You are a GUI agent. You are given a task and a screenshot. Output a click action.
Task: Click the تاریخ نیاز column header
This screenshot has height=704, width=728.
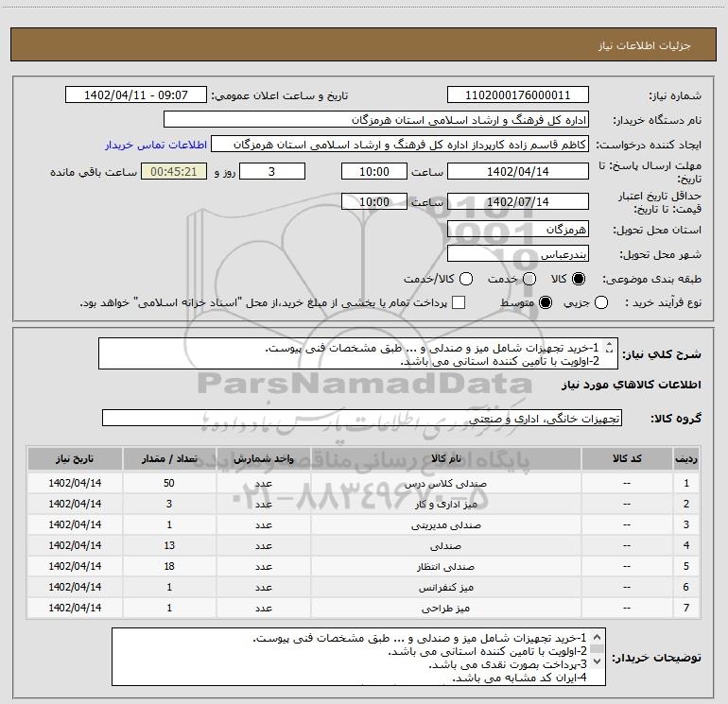(x=75, y=458)
